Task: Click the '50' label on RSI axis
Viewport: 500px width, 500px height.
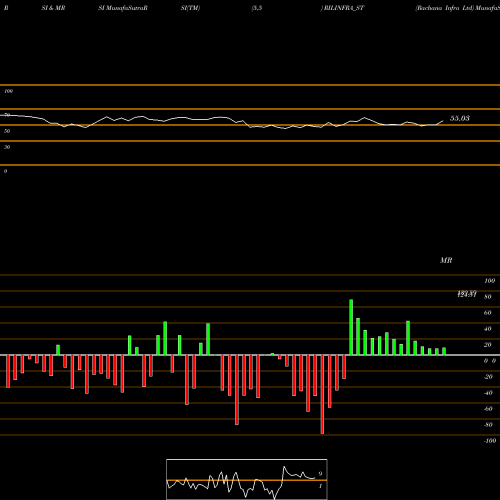Action: coord(7,131)
